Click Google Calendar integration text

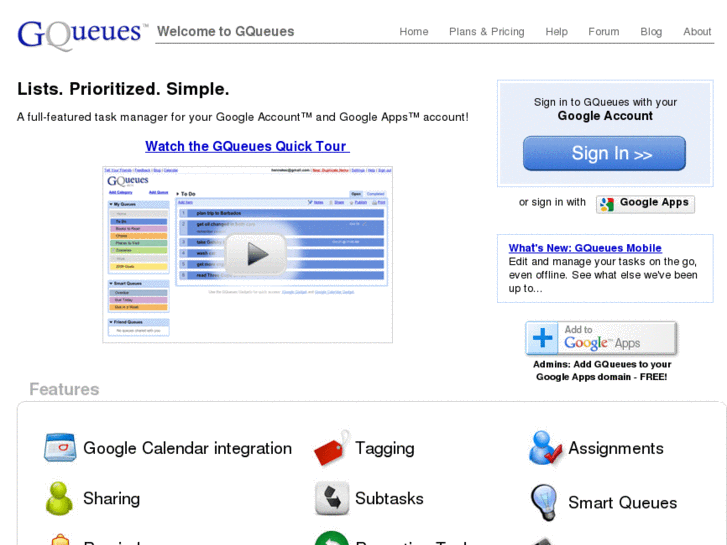coord(187,449)
